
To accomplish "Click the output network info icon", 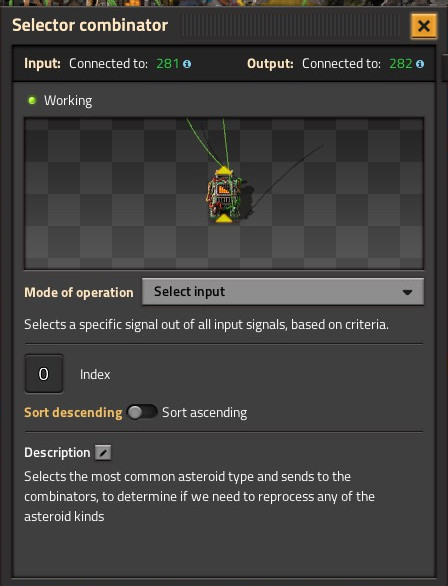I will (x=420, y=64).
